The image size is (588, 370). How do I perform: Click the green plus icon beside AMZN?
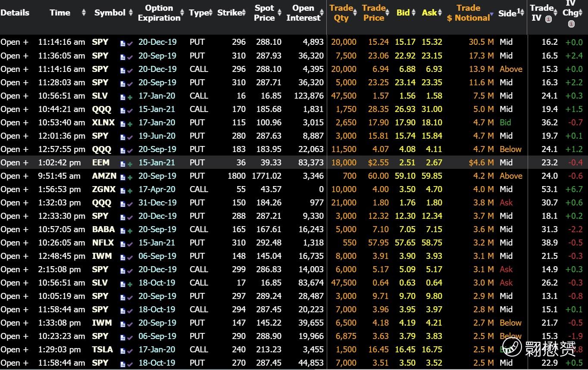[x=130, y=177]
